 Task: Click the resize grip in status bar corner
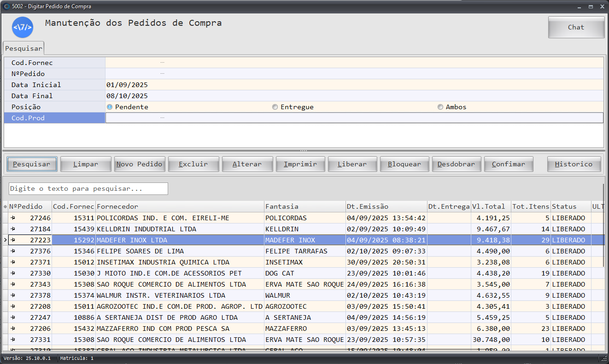pos(603,358)
